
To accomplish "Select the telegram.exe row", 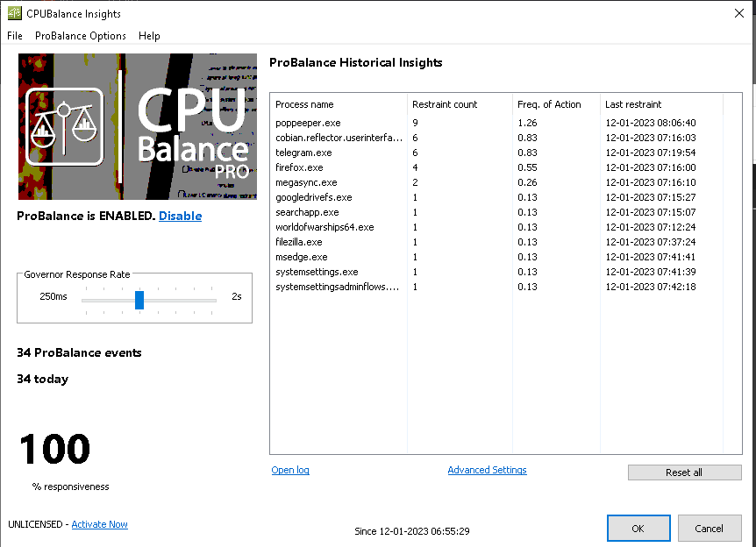I will (496, 153).
